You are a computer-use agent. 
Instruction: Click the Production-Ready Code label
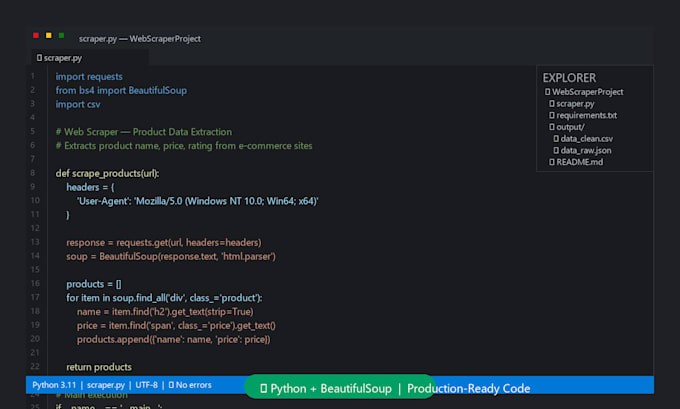pos(468,388)
